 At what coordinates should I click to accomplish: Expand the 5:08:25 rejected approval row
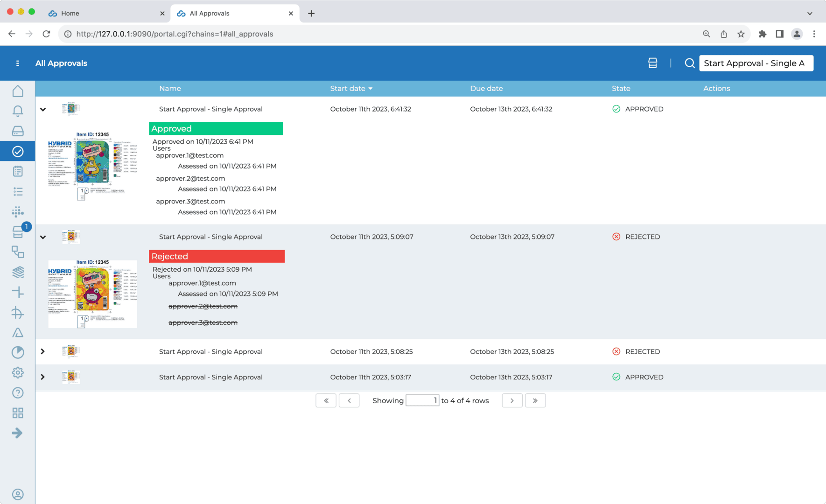(43, 351)
